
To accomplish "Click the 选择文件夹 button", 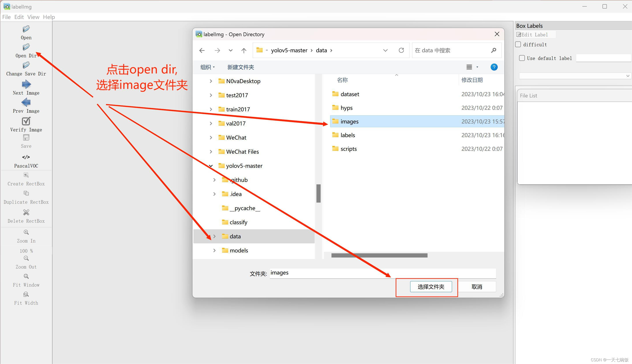I will (x=431, y=287).
